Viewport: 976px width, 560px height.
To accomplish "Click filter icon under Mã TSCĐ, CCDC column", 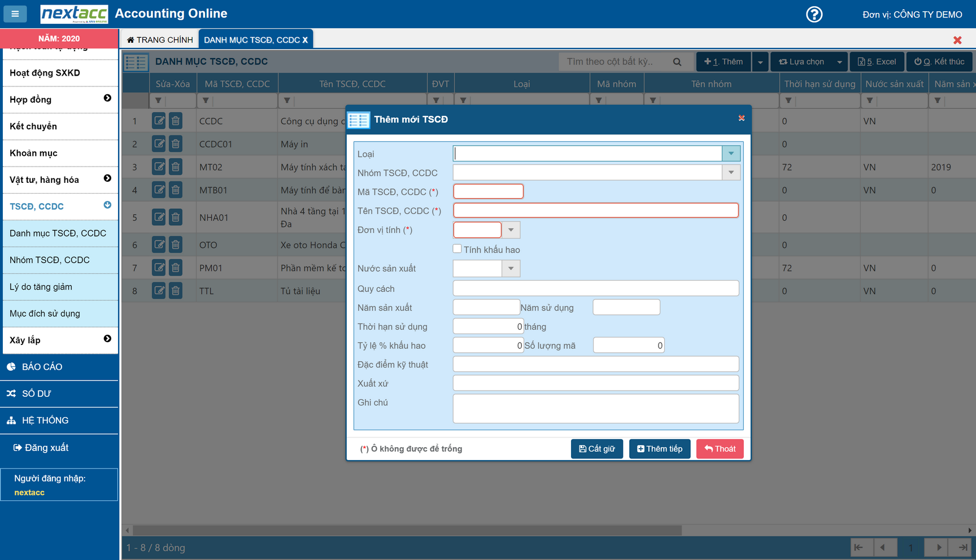I will coord(206,100).
